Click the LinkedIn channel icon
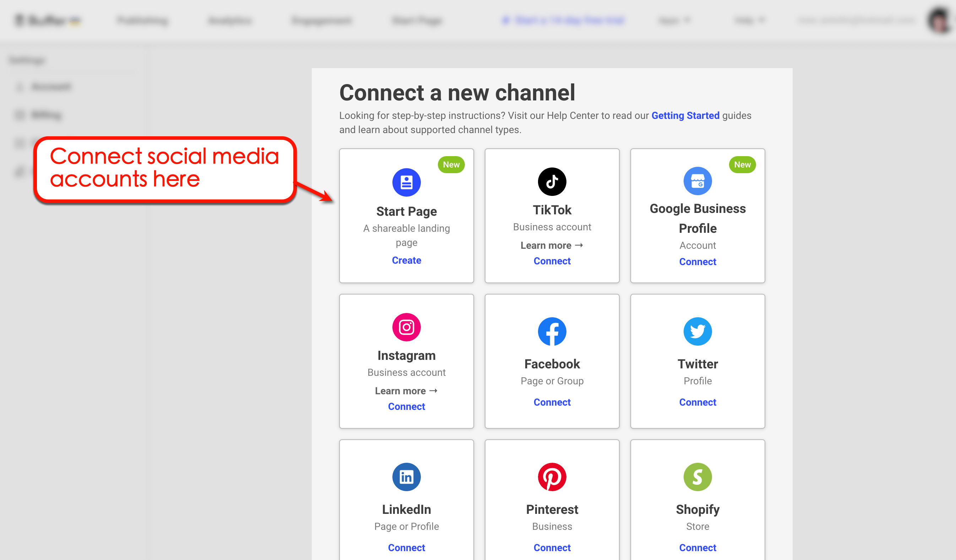Screen dimensions: 956x560 coord(406,477)
